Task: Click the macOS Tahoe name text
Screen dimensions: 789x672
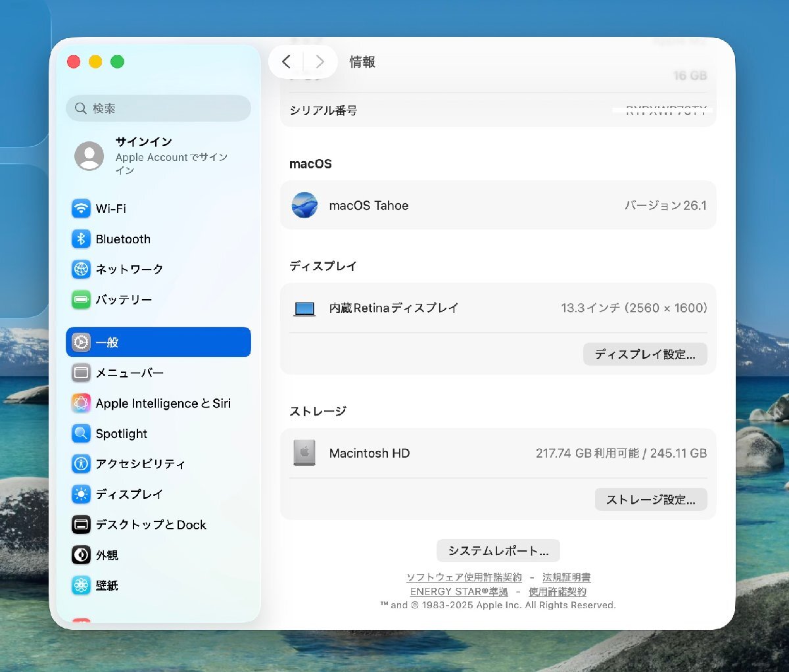Action: tap(369, 206)
